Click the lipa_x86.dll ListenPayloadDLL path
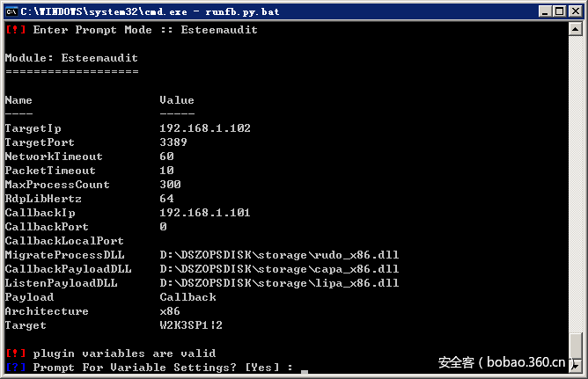This screenshot has height=379, width=588. [x=279, y=283]
